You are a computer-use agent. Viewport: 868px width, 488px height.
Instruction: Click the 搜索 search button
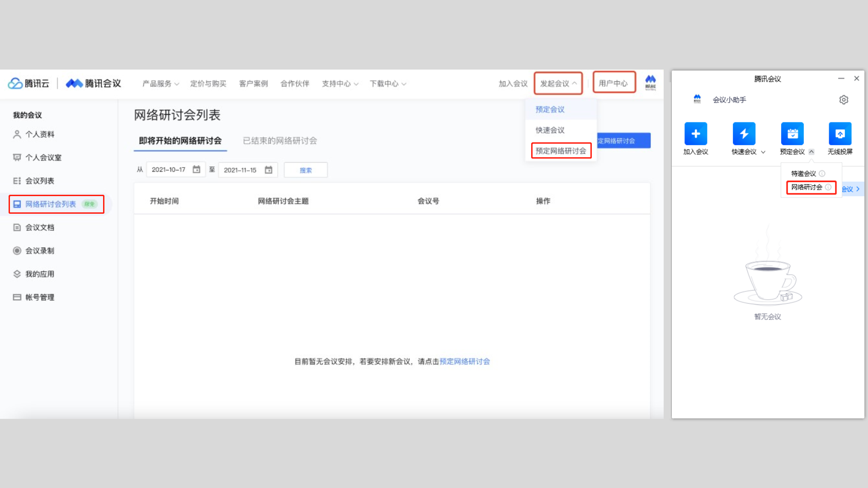tap(306, 170)
